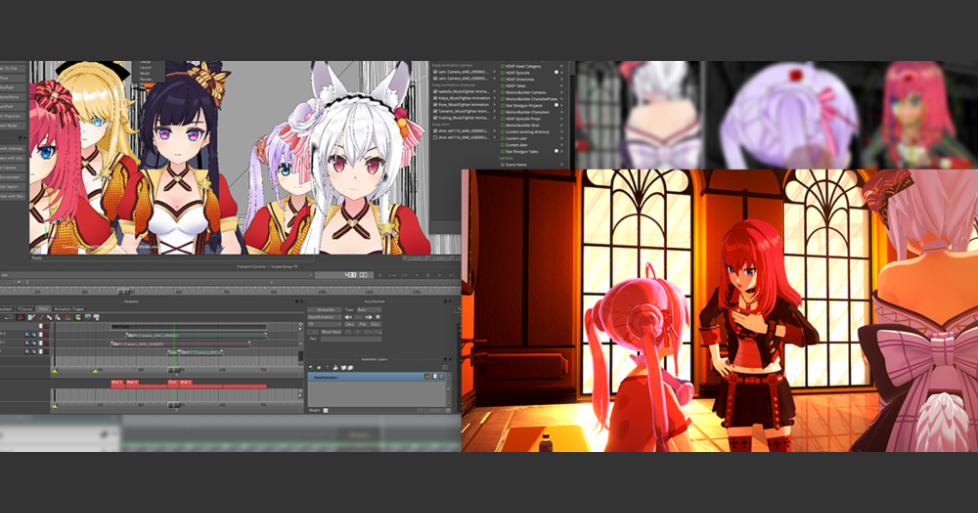Click the Move Keys button
Image resolution: width=978 pixels, height=513 pixels.
[x=331, y=332]
